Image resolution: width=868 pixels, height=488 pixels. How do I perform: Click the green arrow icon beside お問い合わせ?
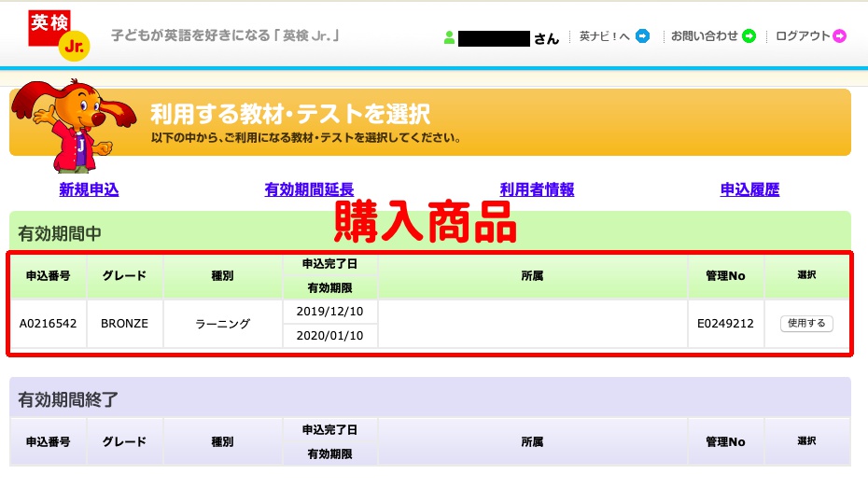(749, 36)
